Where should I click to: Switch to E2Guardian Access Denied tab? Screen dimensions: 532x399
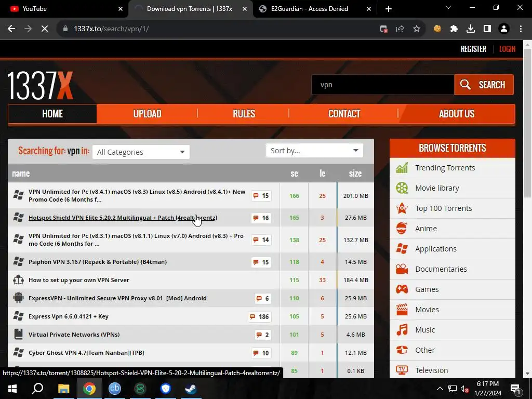tap(314, 9)
